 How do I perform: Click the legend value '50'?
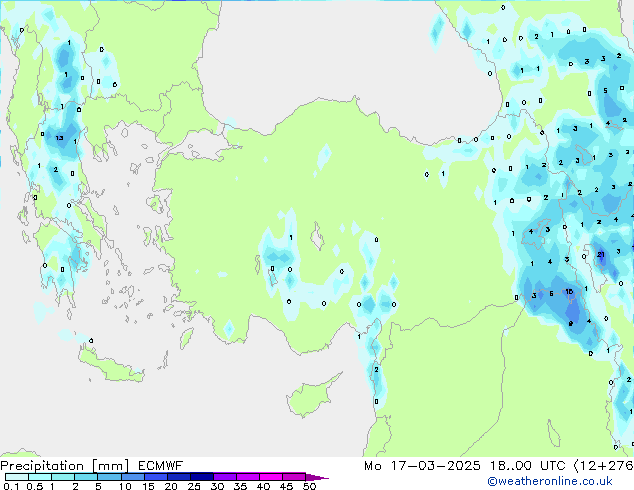(309, 486)
